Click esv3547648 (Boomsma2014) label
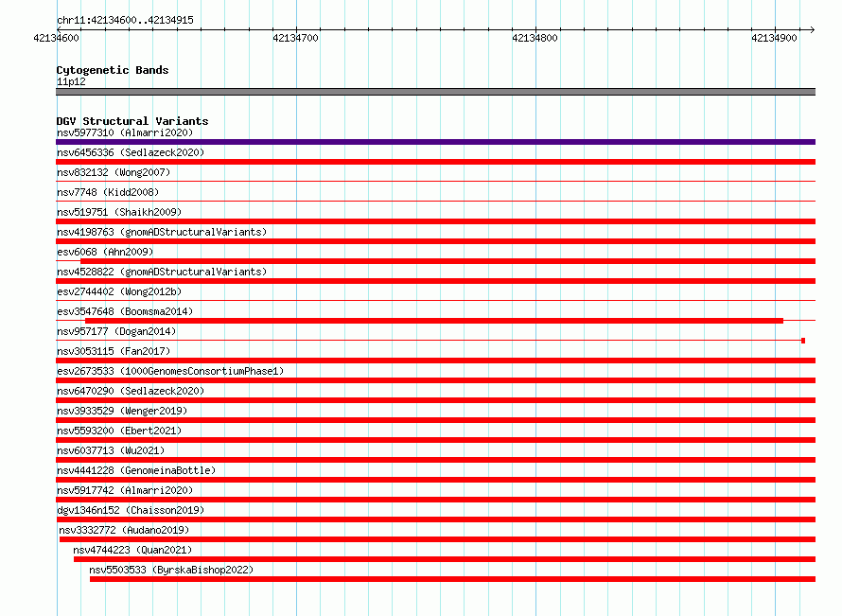Viewport: 842px width, 616px height. pos(125,311)
